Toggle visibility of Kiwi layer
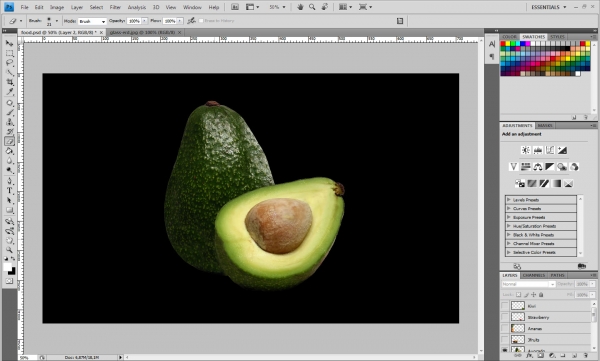This screenshot has width=600, height=361. point(505,305)
